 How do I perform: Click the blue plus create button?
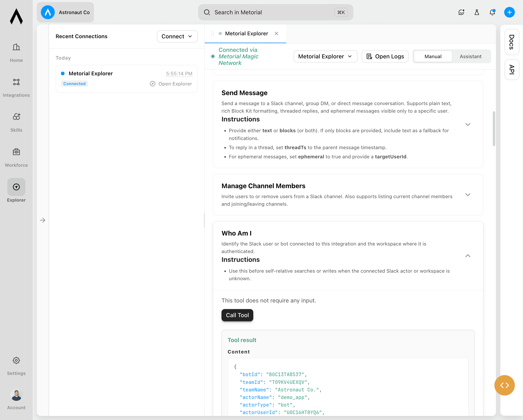[x=510, y=12]
